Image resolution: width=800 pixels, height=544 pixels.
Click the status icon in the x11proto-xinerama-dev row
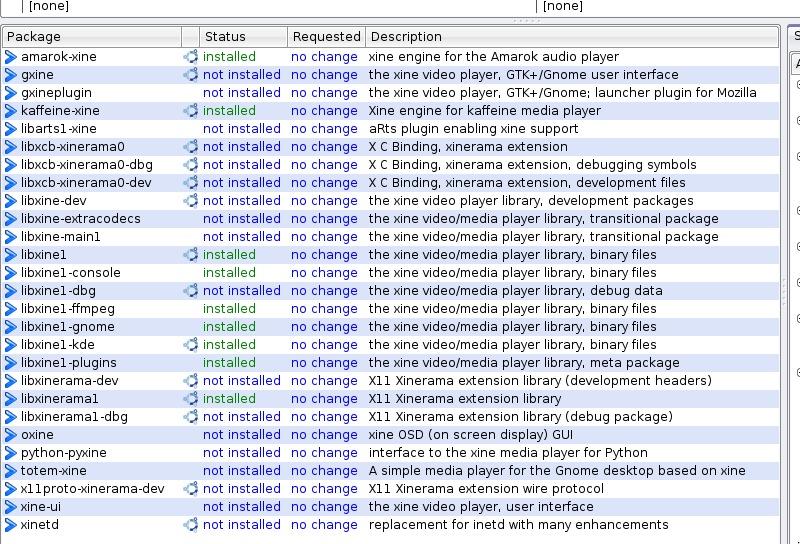[x=190, y=489]
